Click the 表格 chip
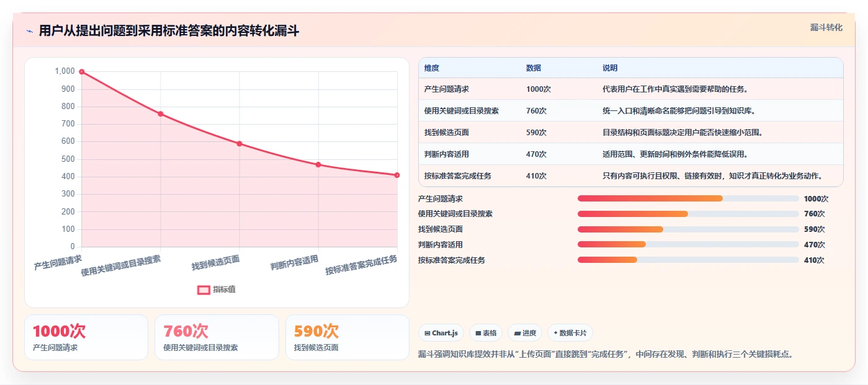 click(x=486, y=333)
